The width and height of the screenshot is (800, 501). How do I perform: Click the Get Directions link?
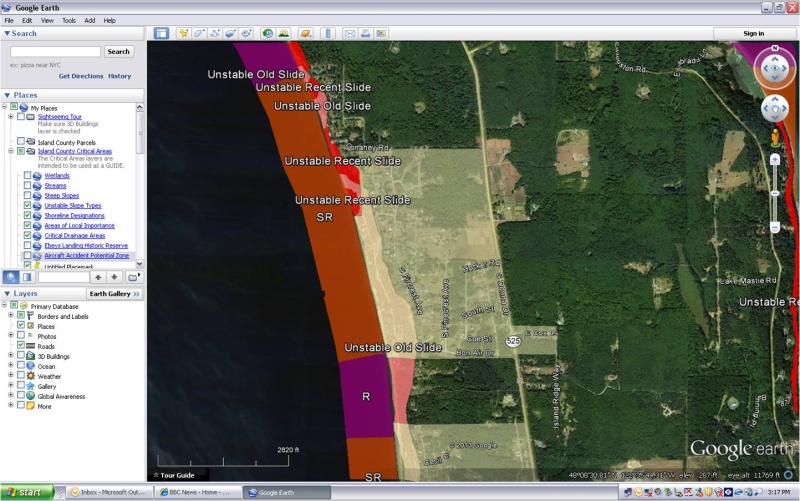pos(81,76)
